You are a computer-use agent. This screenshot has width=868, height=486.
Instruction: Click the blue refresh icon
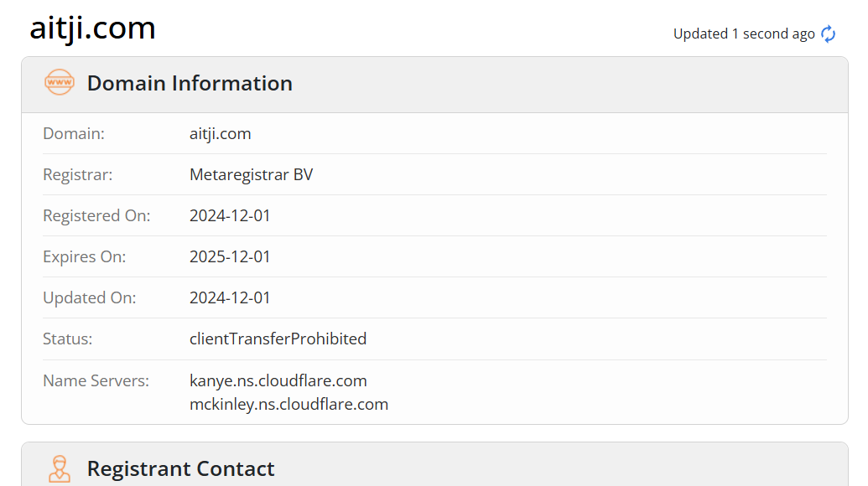[828, 34]
